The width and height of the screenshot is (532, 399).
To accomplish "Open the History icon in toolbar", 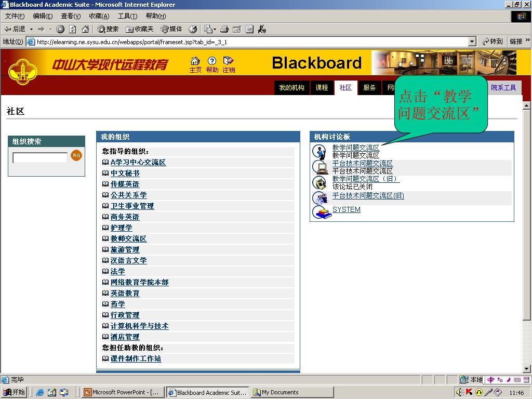I will [193, 29].
